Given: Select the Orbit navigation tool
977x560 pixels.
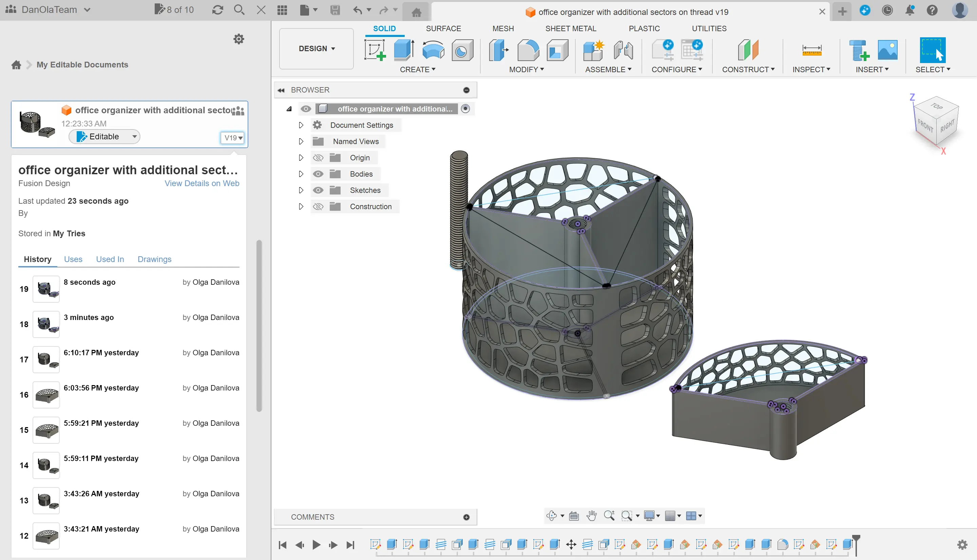Looking at the screenshot, I should 551,516.
